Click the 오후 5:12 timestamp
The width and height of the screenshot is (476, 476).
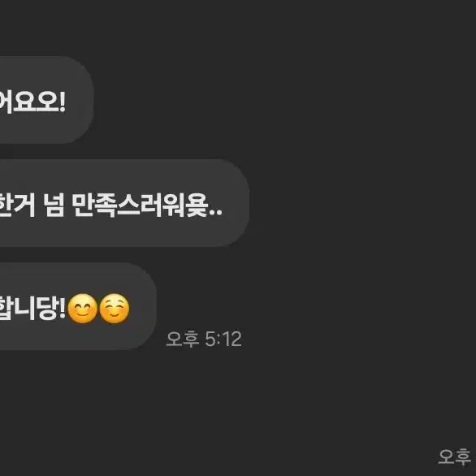204,339
